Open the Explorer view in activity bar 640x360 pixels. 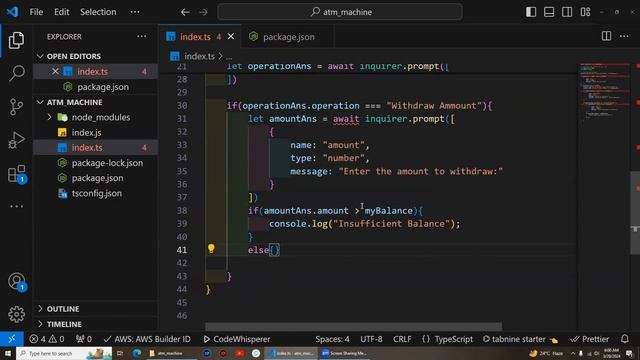coord(16,40)
